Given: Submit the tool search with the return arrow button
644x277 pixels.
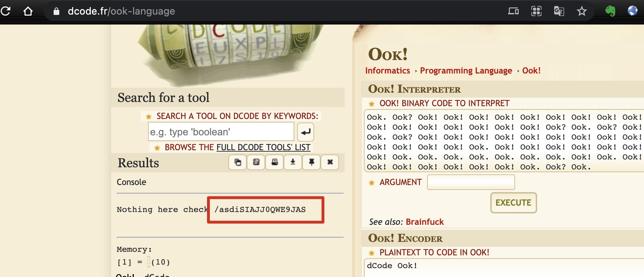Looking at the screenshot, I should (x=306, y=132).
